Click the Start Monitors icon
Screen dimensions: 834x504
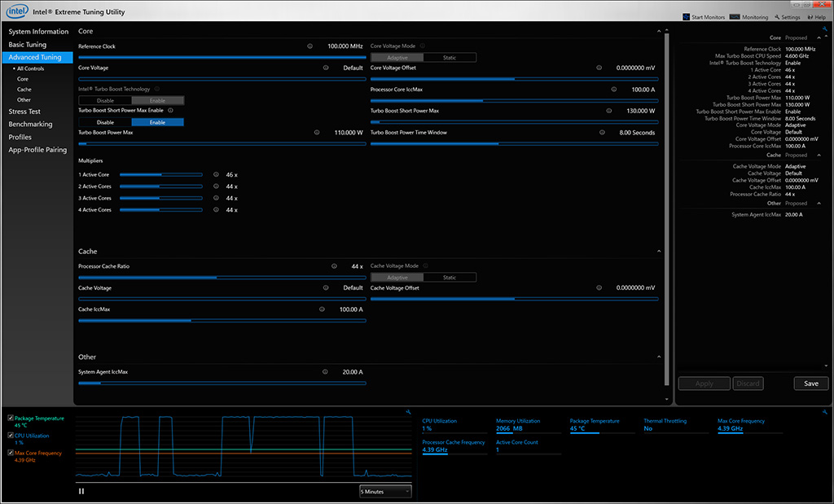point(685,17)
